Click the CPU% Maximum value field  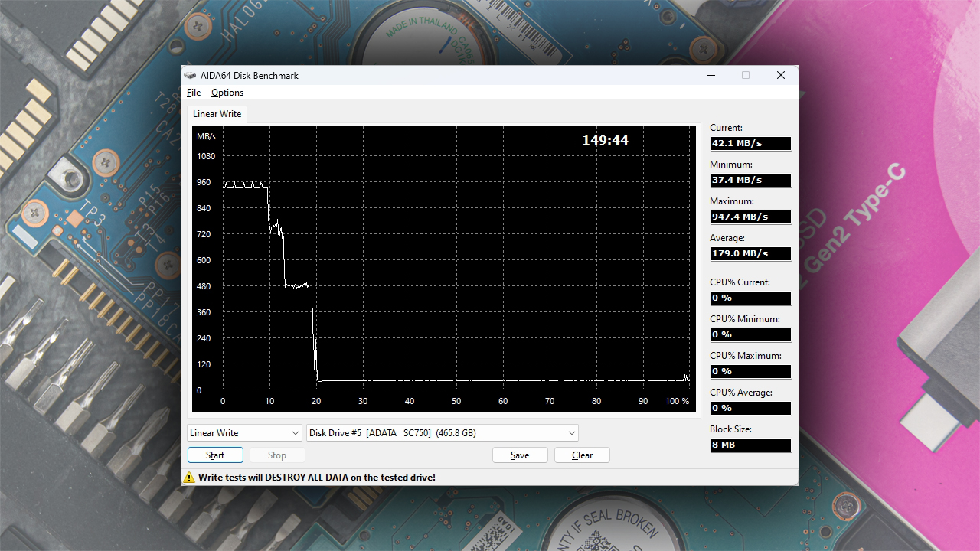click(x=750, y=371)
